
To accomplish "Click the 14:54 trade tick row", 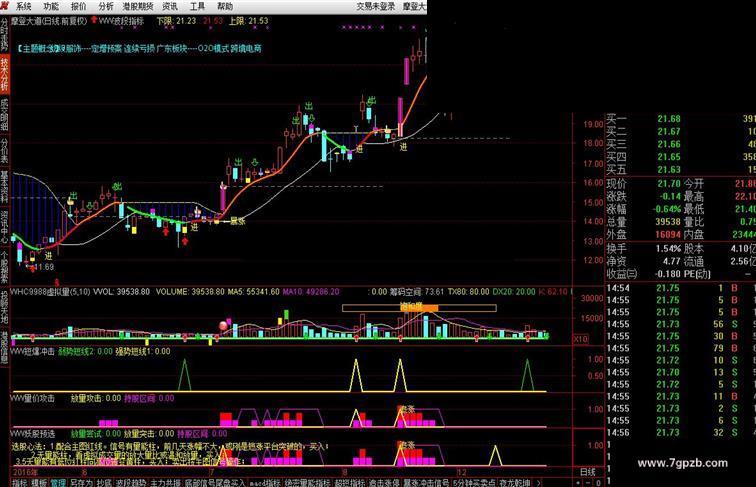I will click(680, 288).
